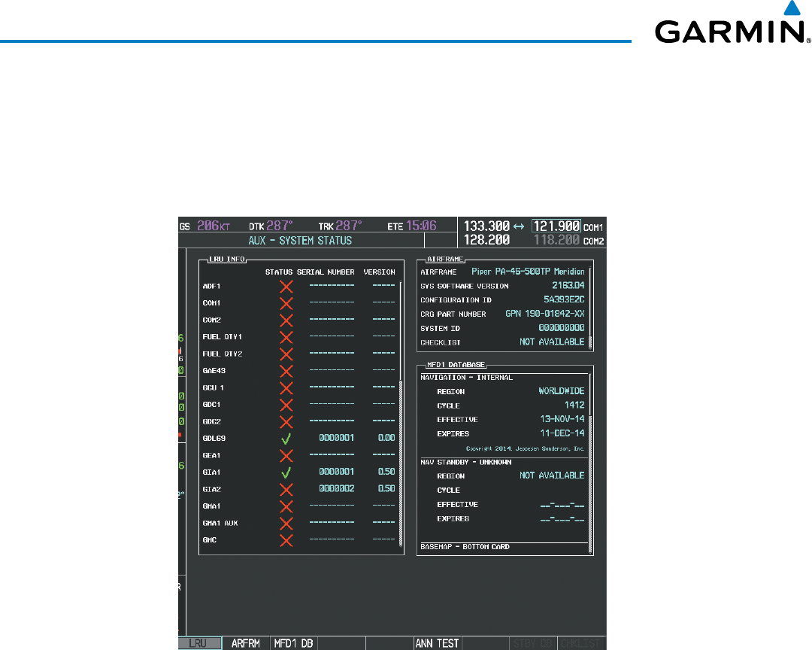Click the GCU 1 red X status icon

[x=286, y=387]
